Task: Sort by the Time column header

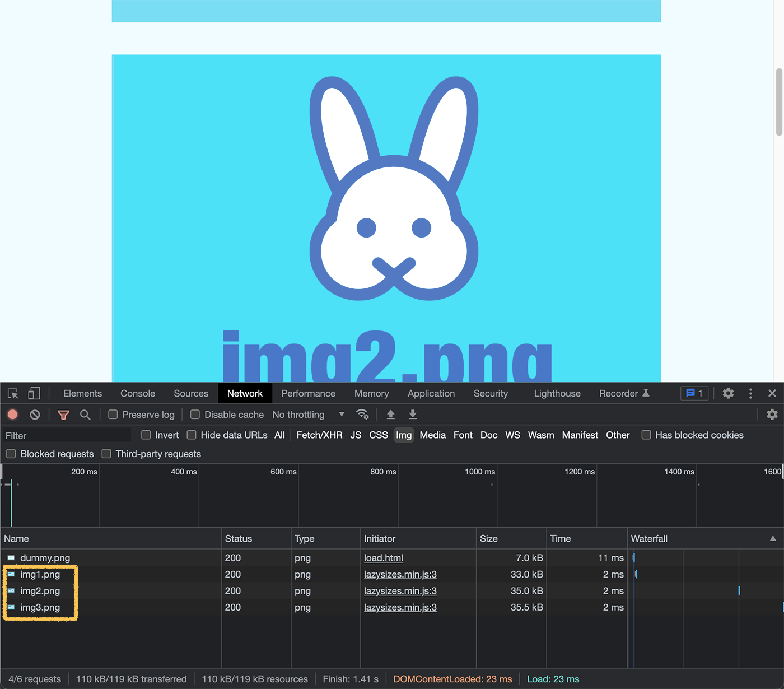Action: (586, 538)
